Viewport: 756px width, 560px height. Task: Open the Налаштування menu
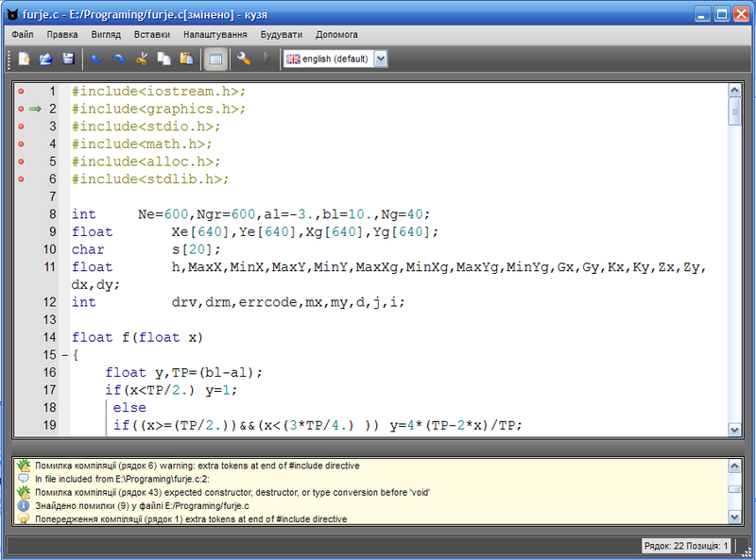pyautogui.click(x=215, y=35)
